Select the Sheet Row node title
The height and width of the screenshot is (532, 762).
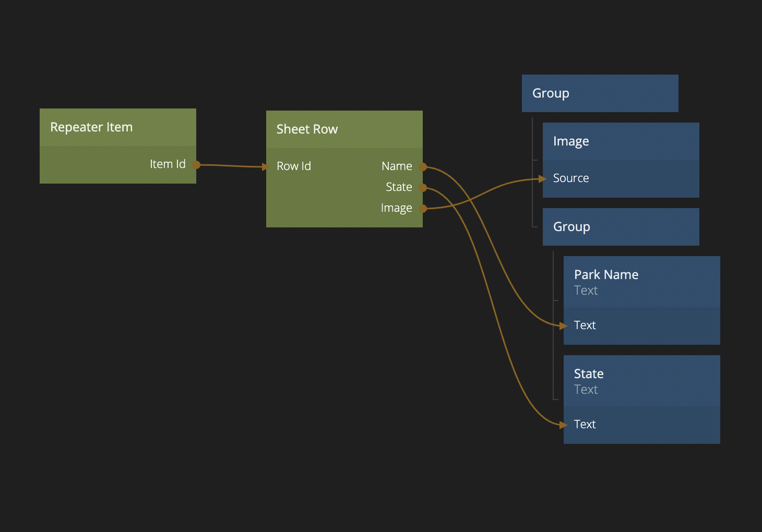pos(344,129)
